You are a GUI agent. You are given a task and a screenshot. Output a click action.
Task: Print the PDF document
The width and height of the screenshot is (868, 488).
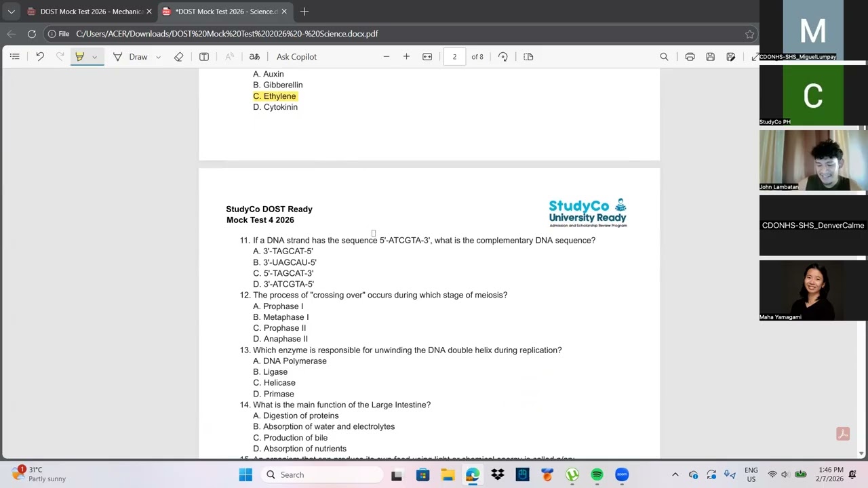point(690,57)
